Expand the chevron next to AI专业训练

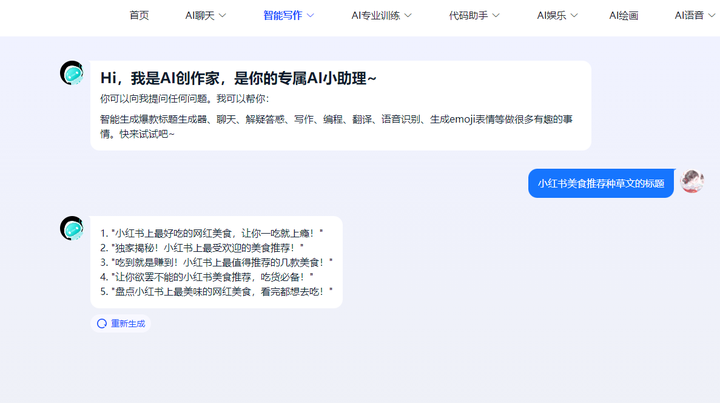tap(408, 16)
